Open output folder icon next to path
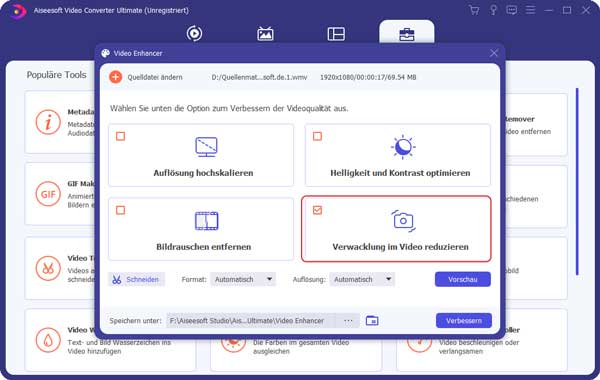Screen dimensions: 600x380 pyautogui.click(x=372, y=320)
